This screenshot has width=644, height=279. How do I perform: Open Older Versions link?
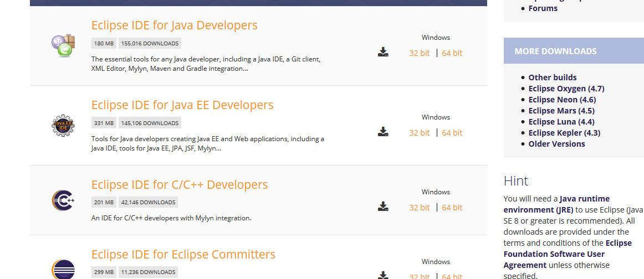coord(556,144)
